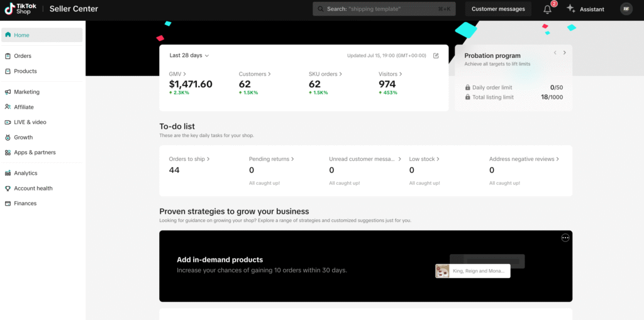This screenshot has width=644, height=320.
Task: Click the Customer messages button
Action: tap(498, 9)
